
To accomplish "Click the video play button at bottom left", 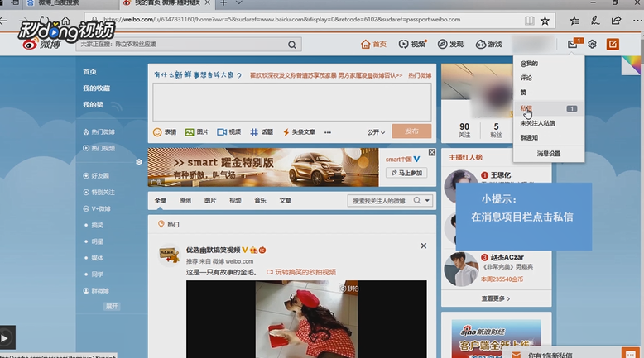I will coord(5,338).
